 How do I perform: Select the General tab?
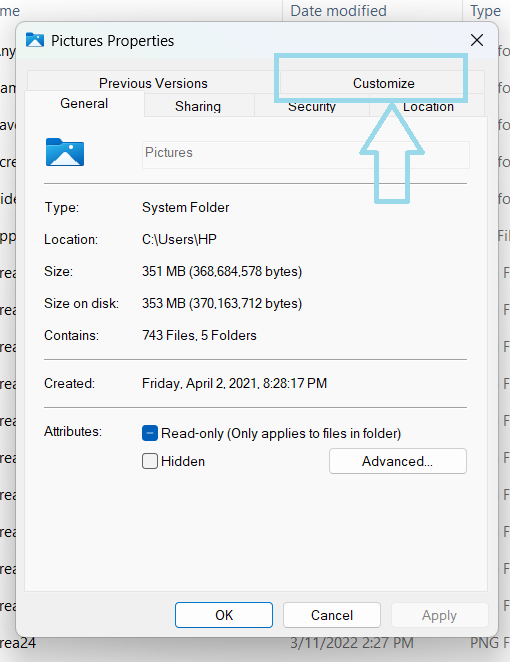(x=84, y=103)
